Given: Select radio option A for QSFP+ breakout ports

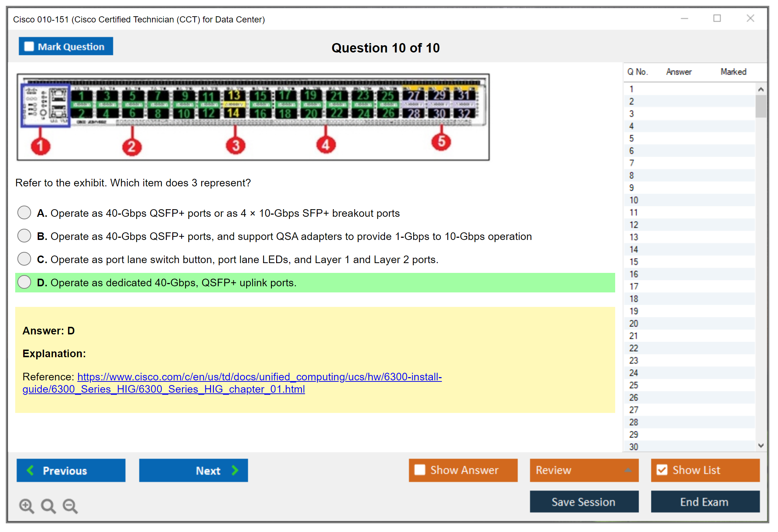Looking at the screenshot, I should [24, 212].
